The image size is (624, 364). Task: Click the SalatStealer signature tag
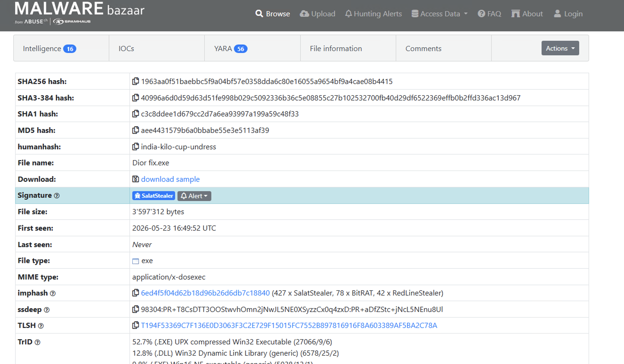pos(153,196)
